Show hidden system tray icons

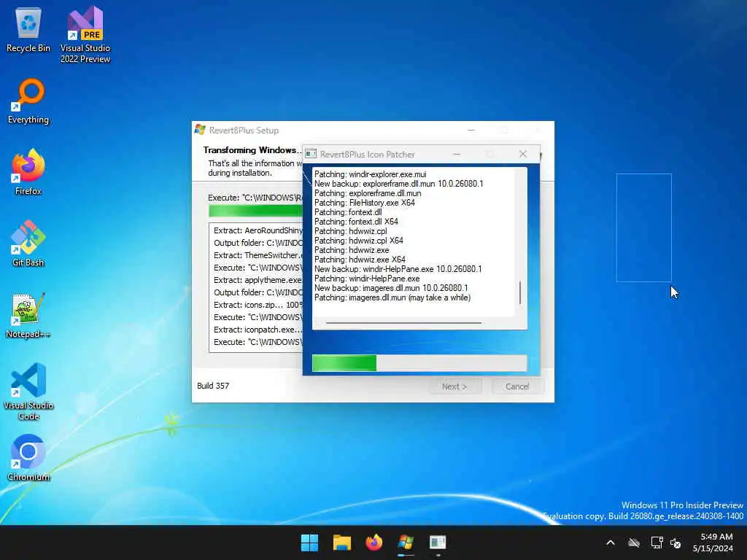pyautogui.click(x=611, y=542)
